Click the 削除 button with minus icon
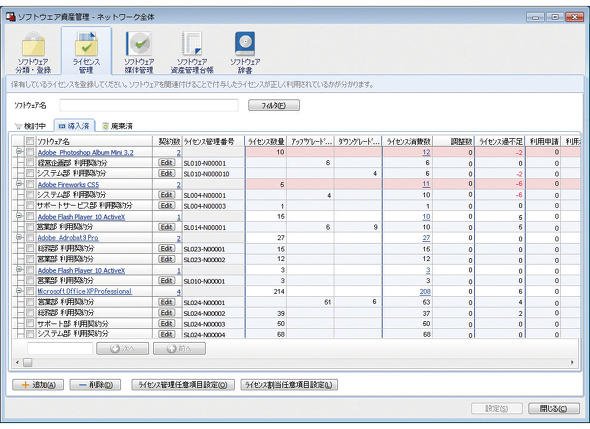 95,385
